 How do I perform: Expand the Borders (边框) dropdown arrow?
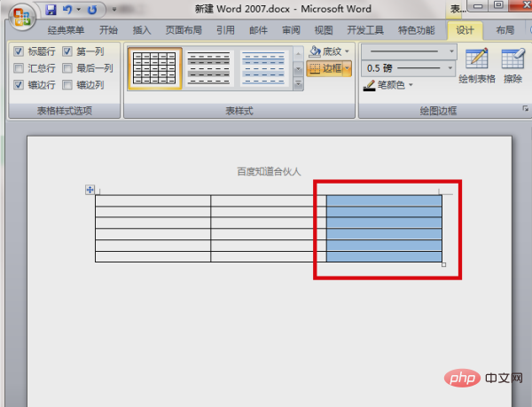348,68
